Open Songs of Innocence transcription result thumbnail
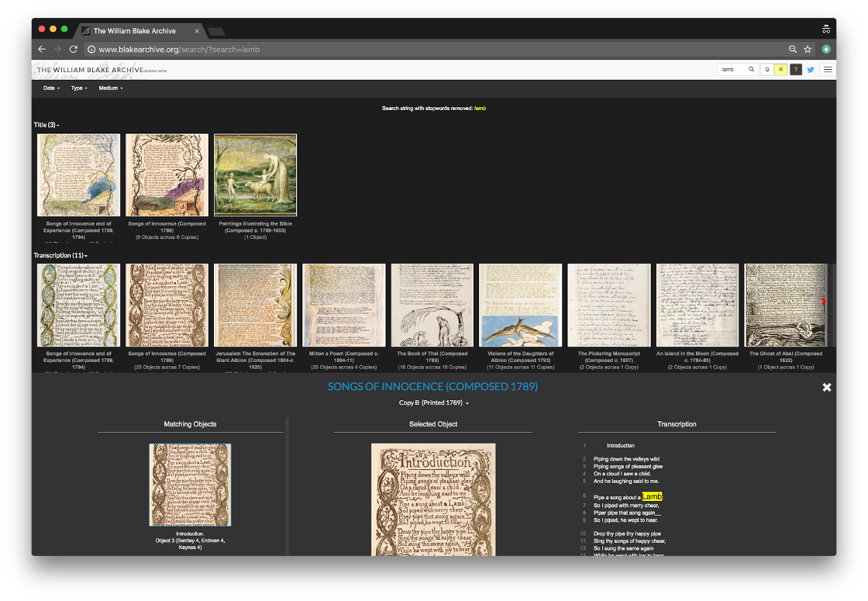The width and height of the screenshot is (868, 601). pyautogui.click(x=167, y=306)
